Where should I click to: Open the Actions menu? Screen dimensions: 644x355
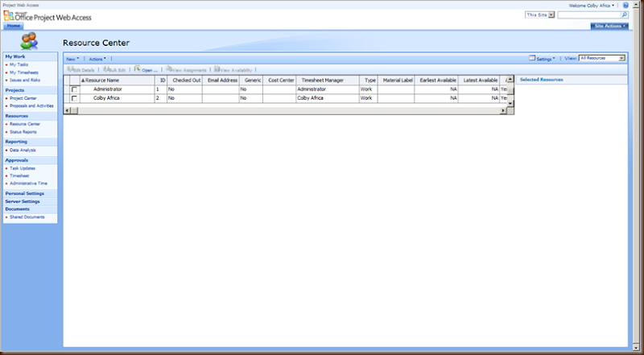click(97, 60)
